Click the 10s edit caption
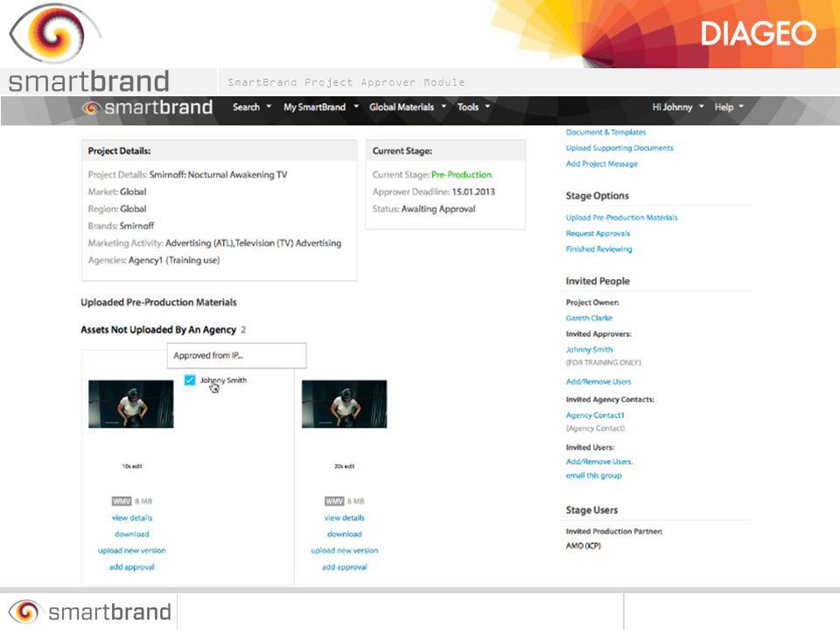 pos(132,466)
